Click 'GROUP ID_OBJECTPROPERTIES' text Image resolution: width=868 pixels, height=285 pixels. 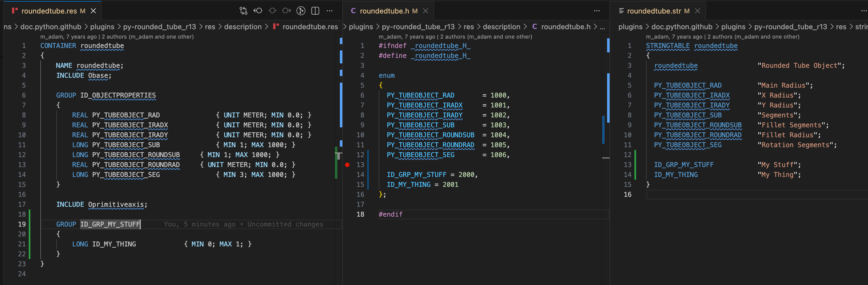click(106, 96)
